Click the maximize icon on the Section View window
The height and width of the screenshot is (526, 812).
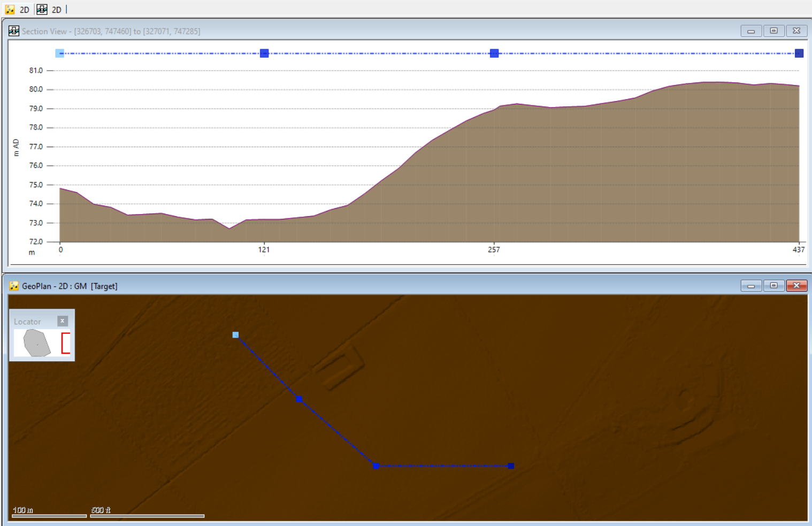point(774,31)
